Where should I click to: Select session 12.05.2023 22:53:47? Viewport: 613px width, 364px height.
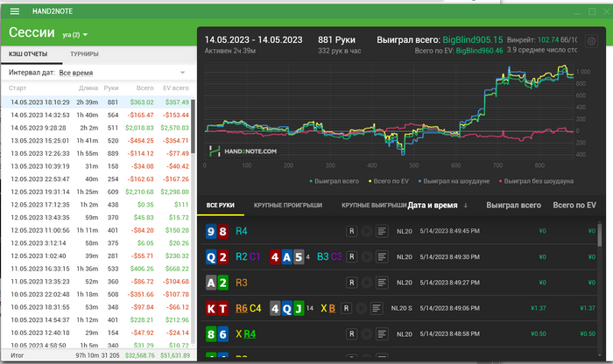96,179
